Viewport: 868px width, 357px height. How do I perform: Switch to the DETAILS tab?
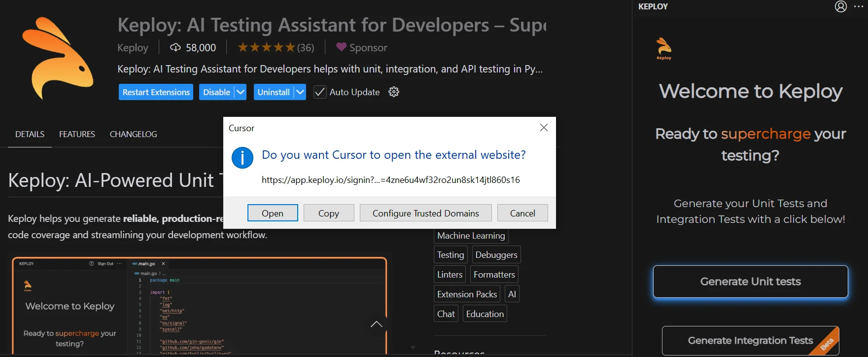click(30, 134)
